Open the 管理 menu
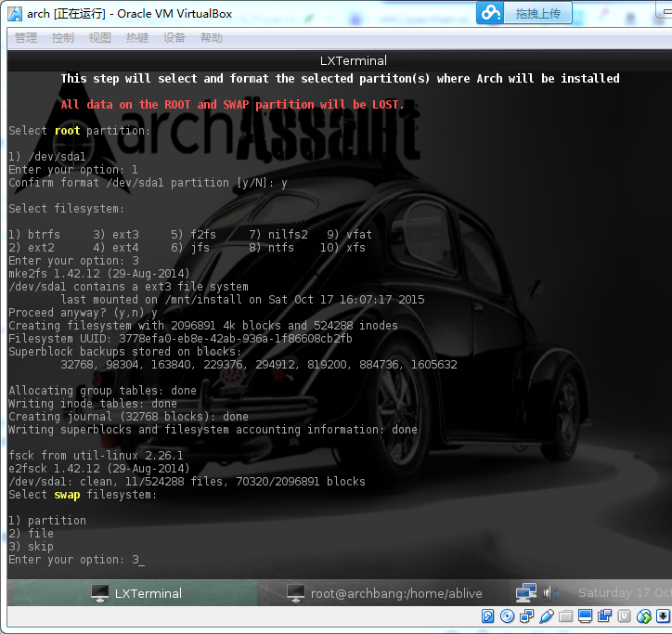The height and width of the screenshot is (634, 672). click(26, 38)
